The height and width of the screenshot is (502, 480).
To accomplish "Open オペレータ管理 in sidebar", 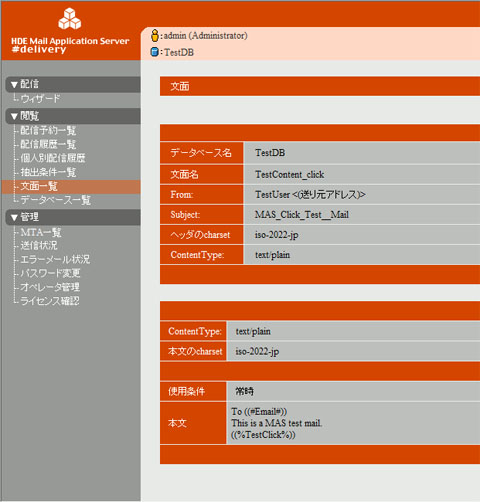I will 50,287.
